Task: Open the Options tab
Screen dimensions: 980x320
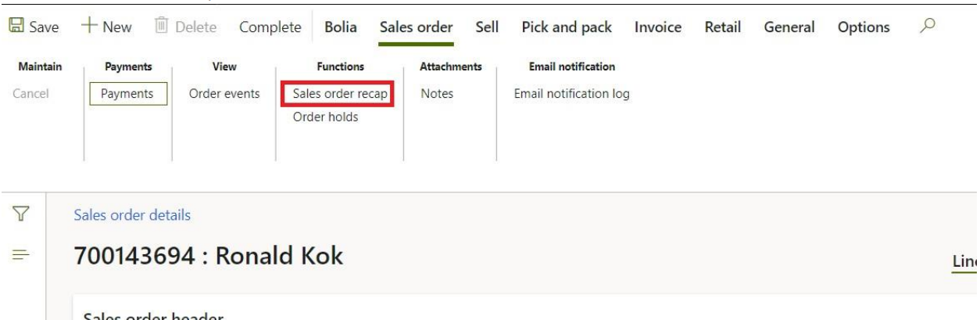Action: [x=864, y=27]
